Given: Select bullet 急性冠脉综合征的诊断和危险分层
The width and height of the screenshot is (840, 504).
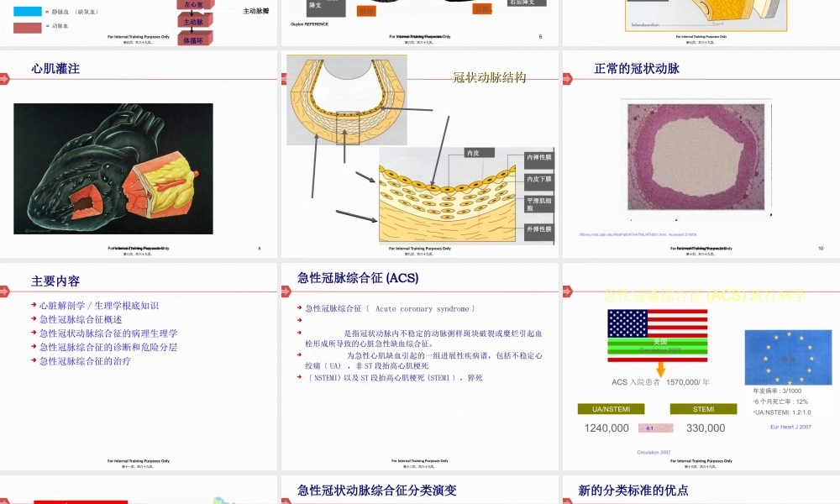Looking at the screenshot, I should [x=108, y=348].
